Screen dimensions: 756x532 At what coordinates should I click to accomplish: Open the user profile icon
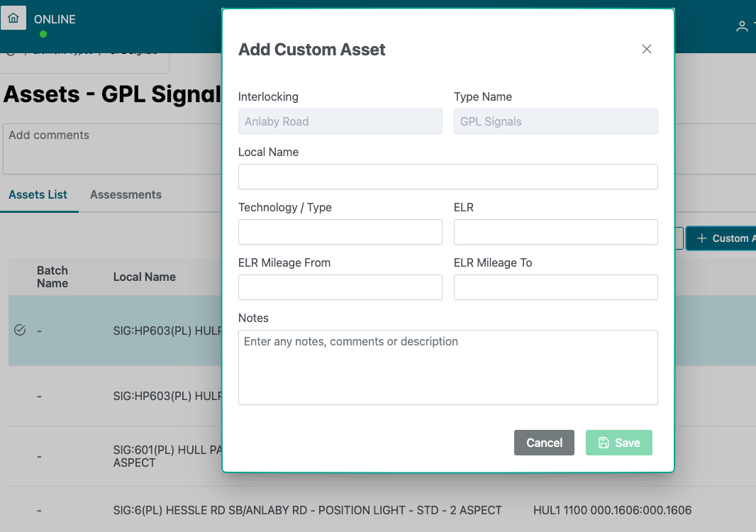coord(742,26)
